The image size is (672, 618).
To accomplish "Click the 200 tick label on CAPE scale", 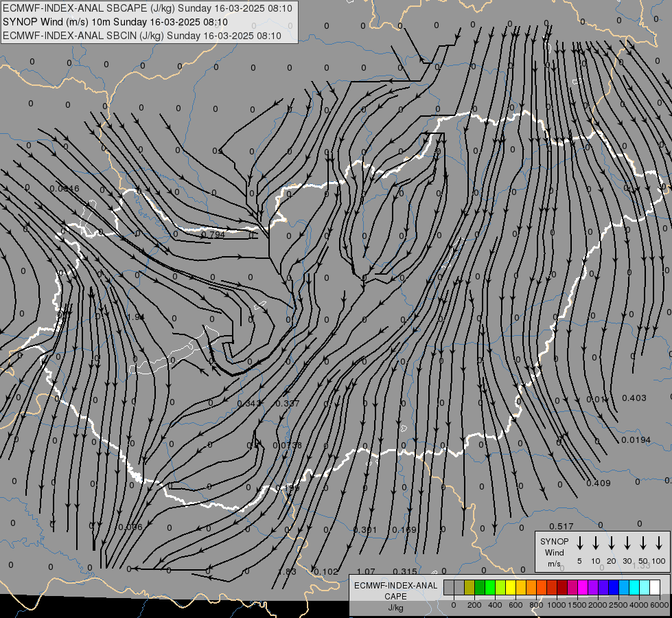I will click(474, 605).
